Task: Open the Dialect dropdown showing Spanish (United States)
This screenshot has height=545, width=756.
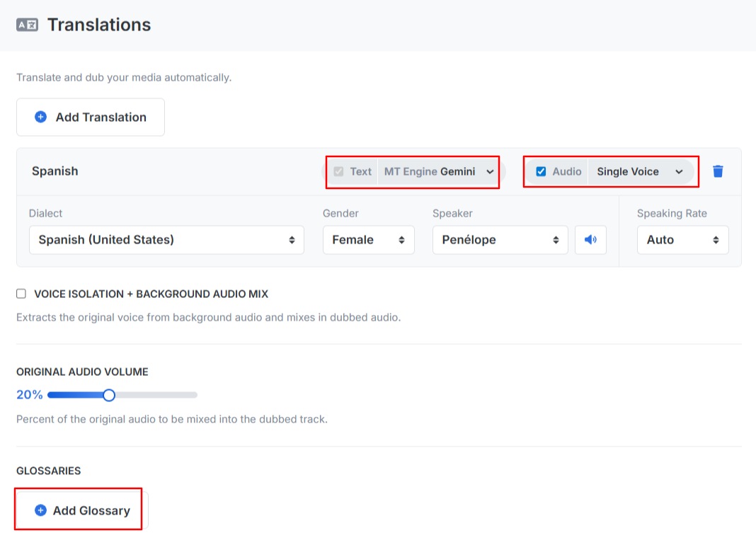Action: coord(166,240)
